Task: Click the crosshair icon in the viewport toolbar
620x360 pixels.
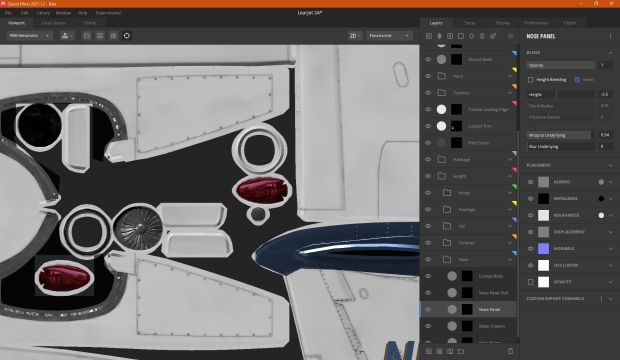Action: (x=127, y=36)
